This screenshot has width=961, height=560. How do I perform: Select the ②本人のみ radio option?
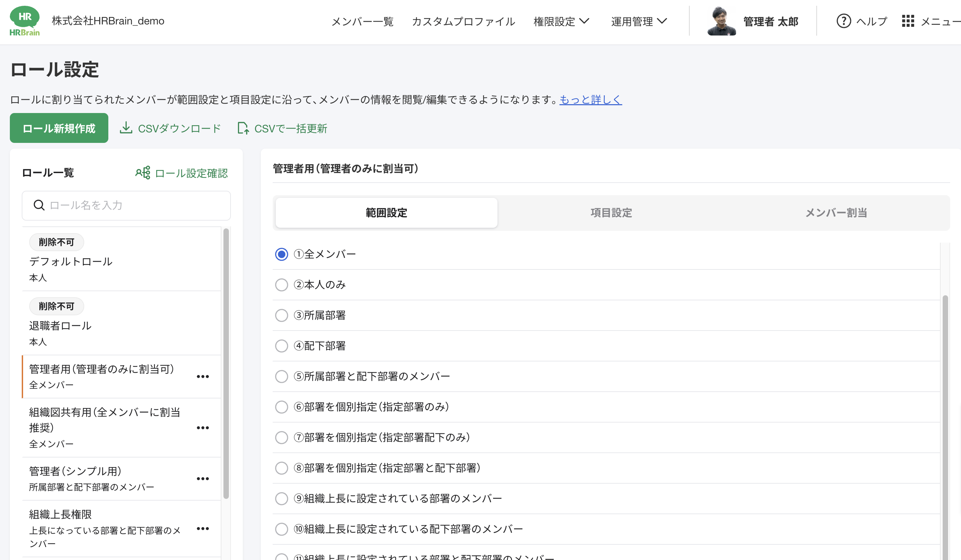282,285
